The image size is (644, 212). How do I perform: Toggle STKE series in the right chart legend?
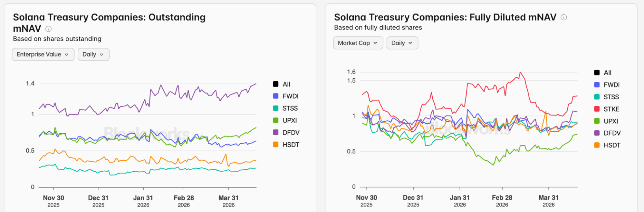coord(611,109)
